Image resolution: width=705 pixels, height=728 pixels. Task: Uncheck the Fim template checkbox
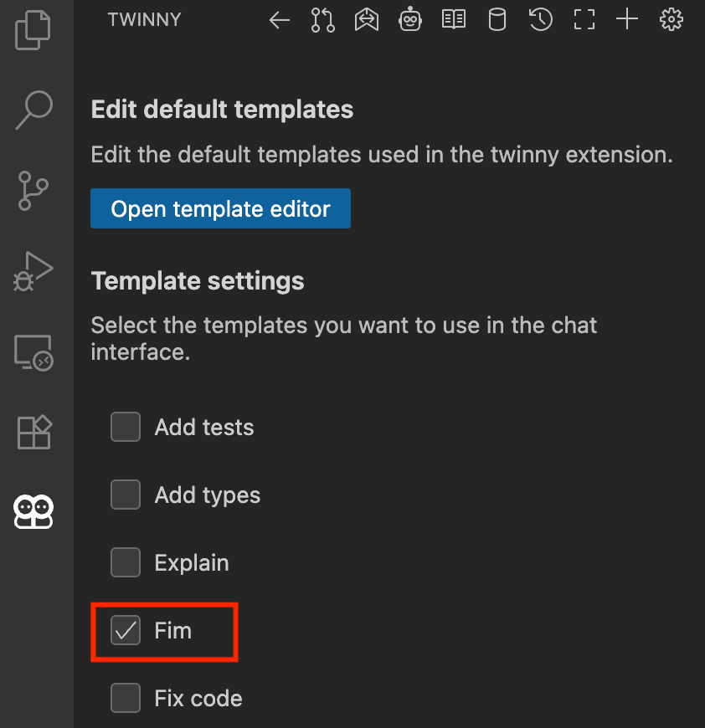click(126, 630)
